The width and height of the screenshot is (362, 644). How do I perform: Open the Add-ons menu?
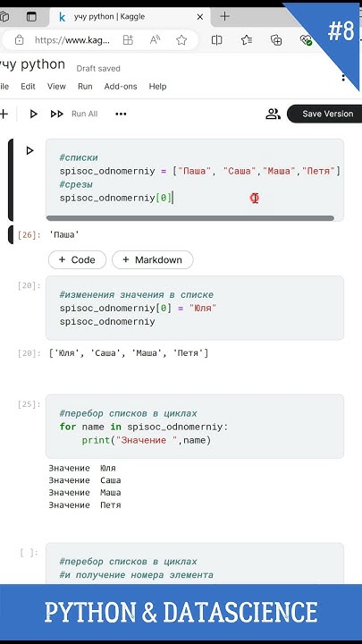(121, 86)
